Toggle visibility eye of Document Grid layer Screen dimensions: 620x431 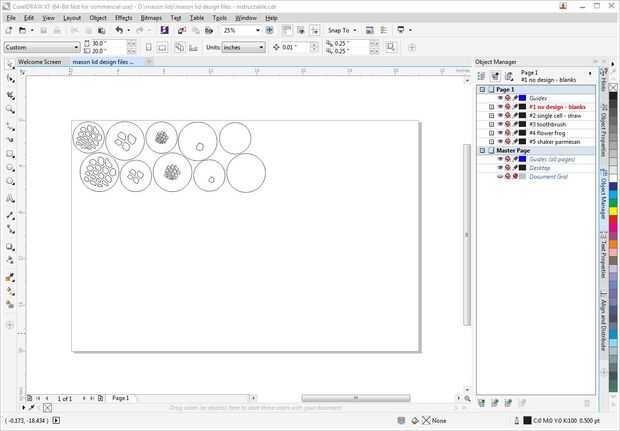click(500, 176)
